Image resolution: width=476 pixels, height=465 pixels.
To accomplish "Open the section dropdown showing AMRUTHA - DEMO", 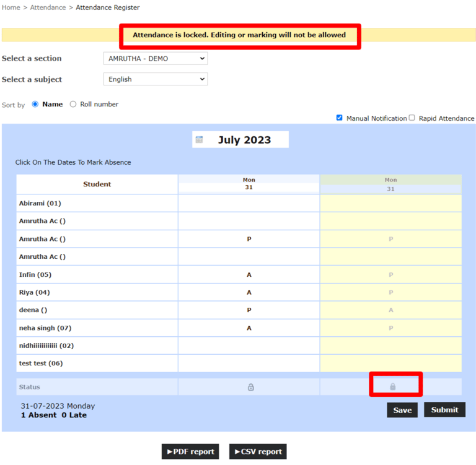I will coord(156,59).
